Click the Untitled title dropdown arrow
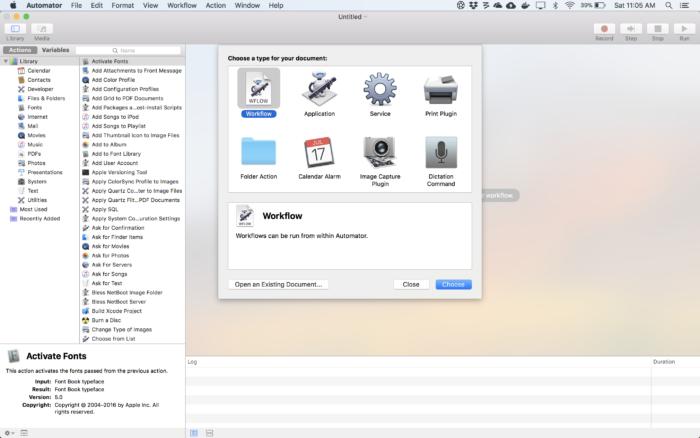700x438 pixels. [x=366, y=17]
